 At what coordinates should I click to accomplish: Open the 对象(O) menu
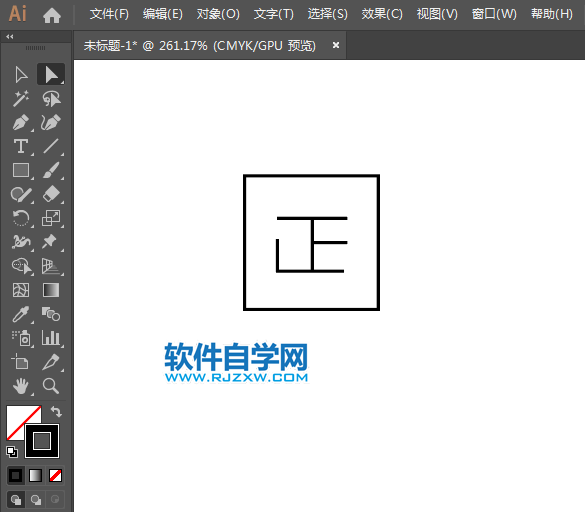pos(218,14)
